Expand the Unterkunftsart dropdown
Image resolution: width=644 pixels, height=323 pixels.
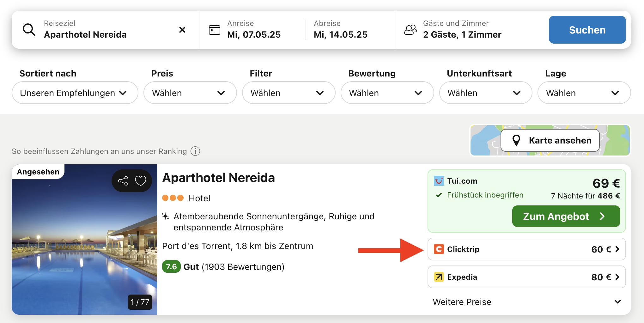pyautogui.click(x=485, y=93)
